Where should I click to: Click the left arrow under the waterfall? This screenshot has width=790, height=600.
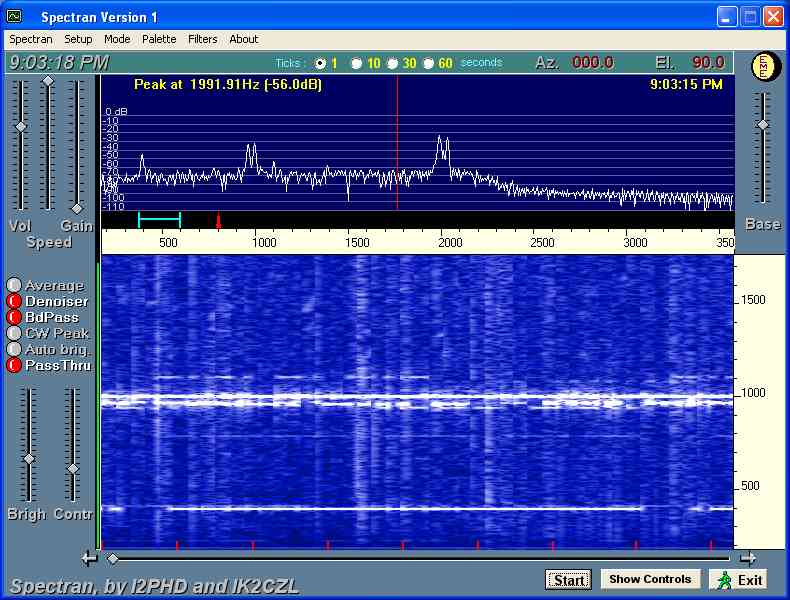90,559
